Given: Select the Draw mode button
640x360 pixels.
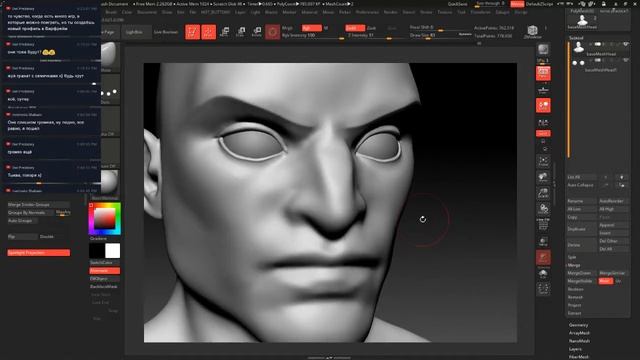Looking at the screenshot, I should [x=209, y=32].
